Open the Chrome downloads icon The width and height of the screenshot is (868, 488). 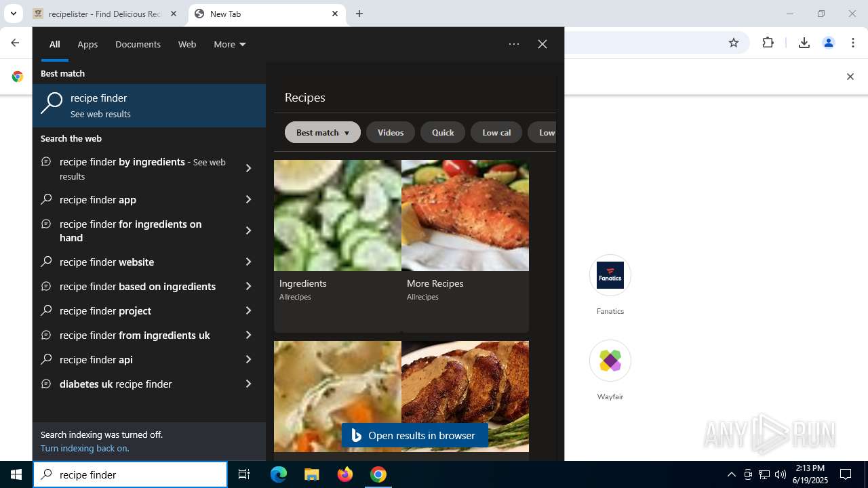click(804, 43)
